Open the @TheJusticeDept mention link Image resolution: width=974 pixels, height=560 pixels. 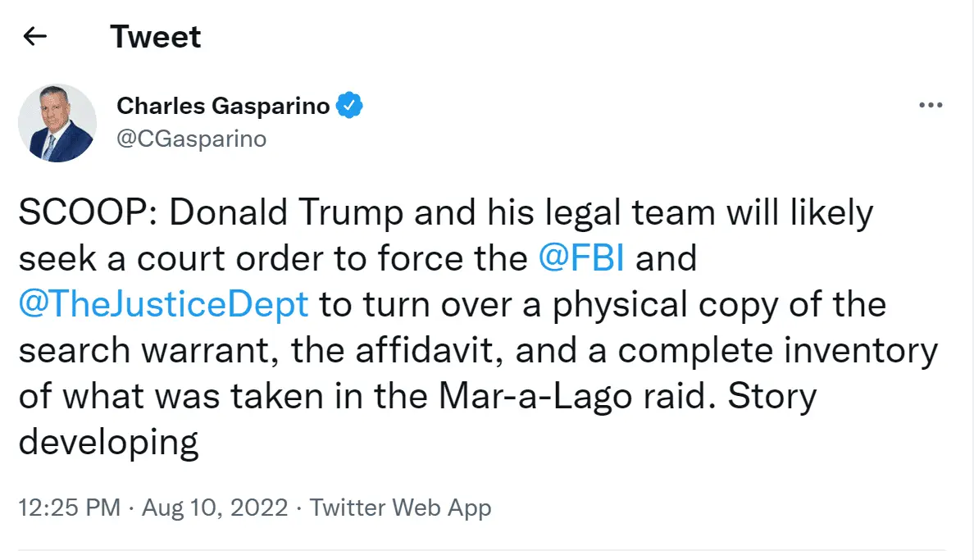(163, 304)
